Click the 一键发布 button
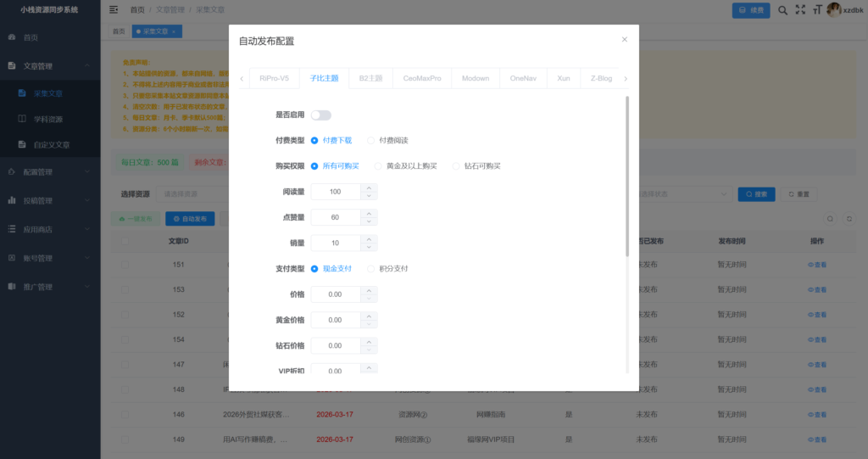Image resolution: width=868 pixels, height=459 pixels. coord(136,219)
